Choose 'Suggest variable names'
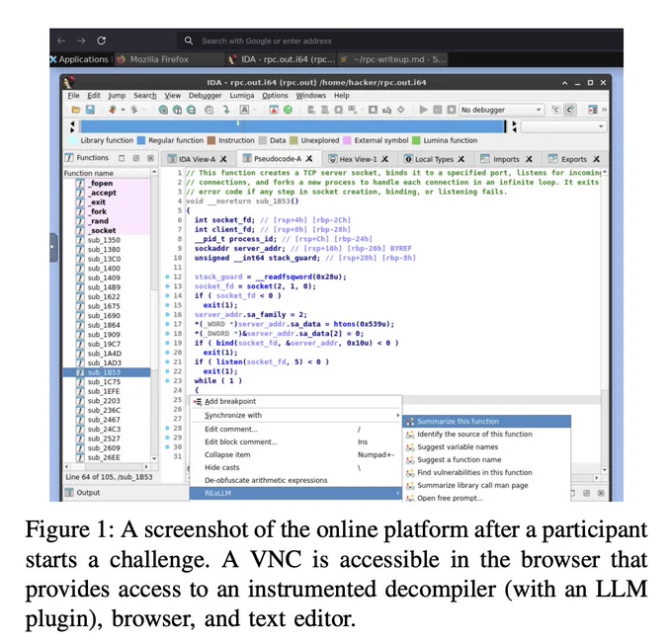Viewport: 672px width, 641px height. [x=487, y=447]
